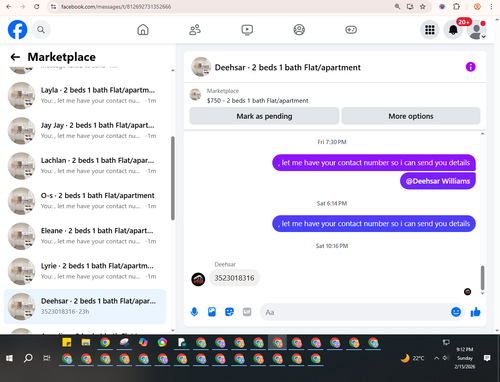Open zoom magnifier icon in address bar

point(397,6)
